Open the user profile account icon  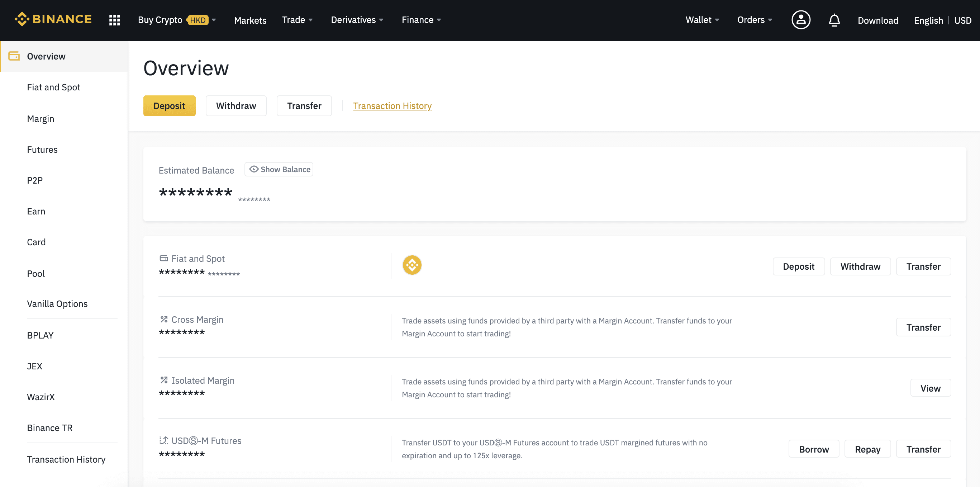tap(801, 20)
